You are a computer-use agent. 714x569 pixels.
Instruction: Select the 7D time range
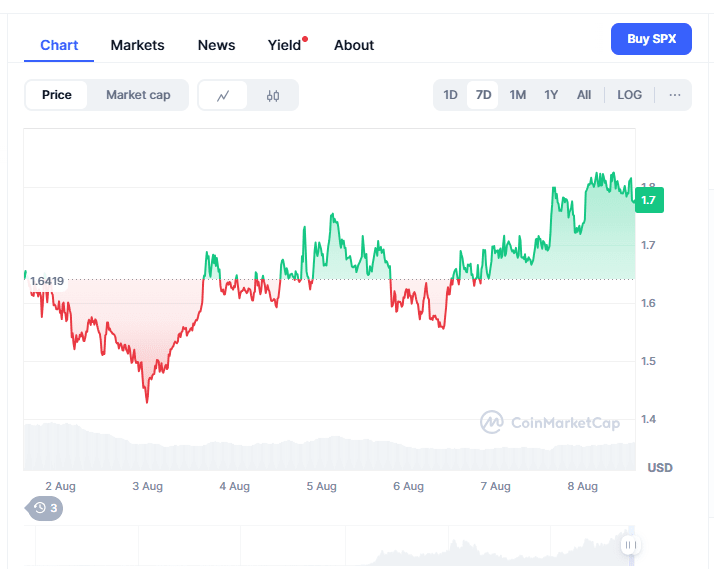[484, 95]
